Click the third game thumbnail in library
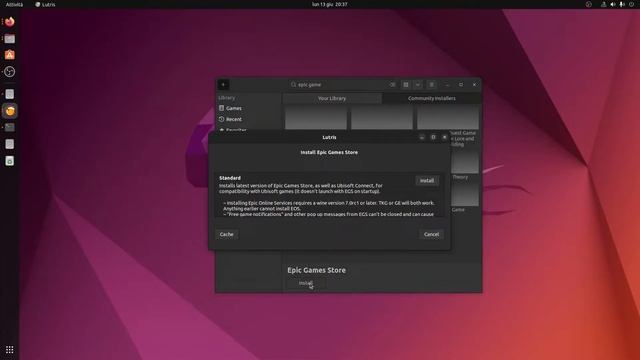 [x=448, y=117]
